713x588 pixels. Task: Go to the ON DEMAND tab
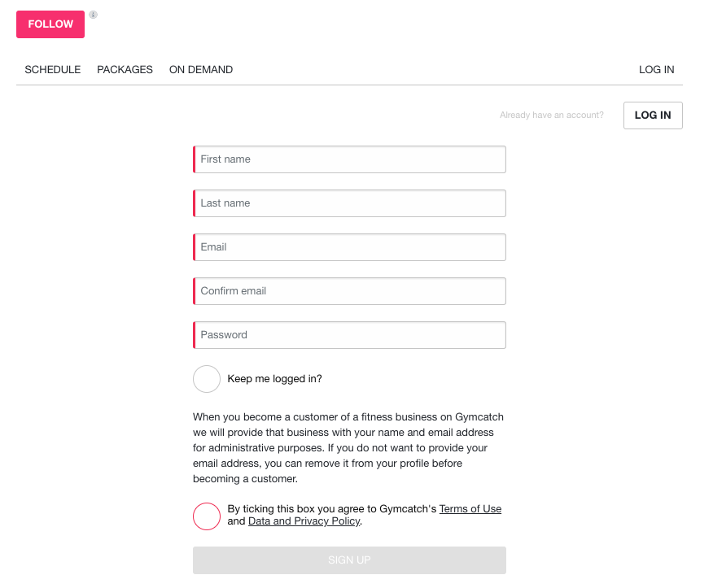(x=201, y=69)
